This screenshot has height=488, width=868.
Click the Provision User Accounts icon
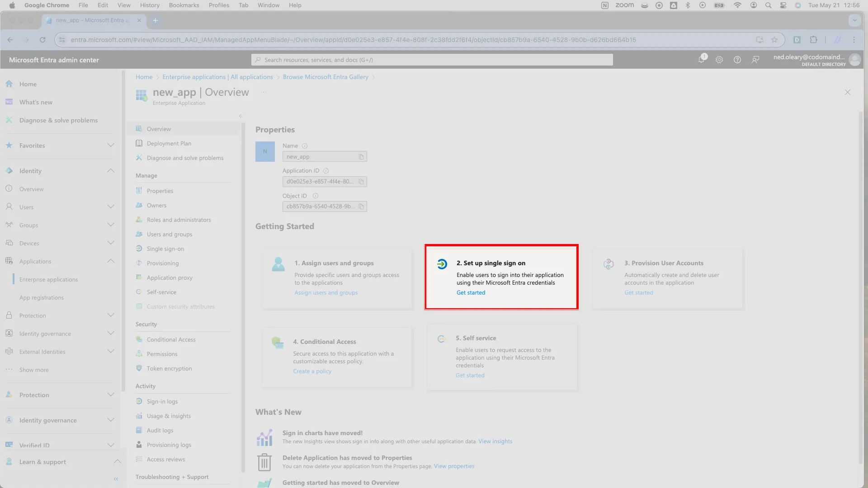(x=609, y=264)
